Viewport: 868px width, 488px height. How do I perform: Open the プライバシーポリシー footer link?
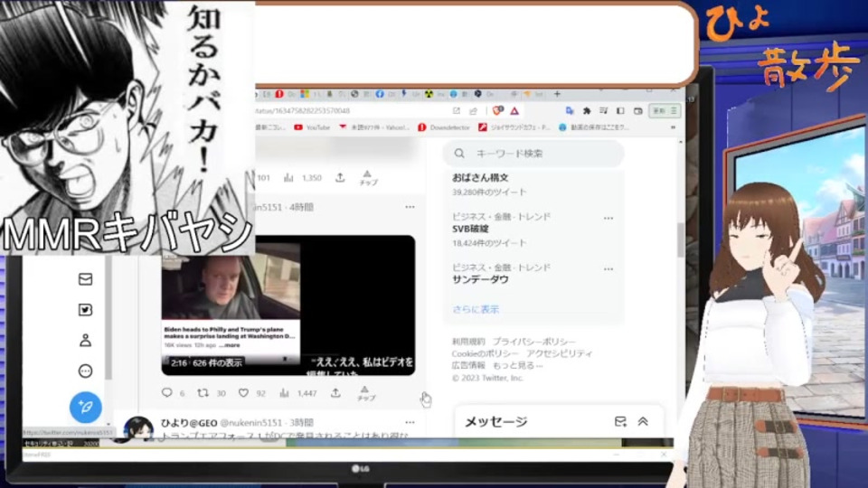pos(534,342)
